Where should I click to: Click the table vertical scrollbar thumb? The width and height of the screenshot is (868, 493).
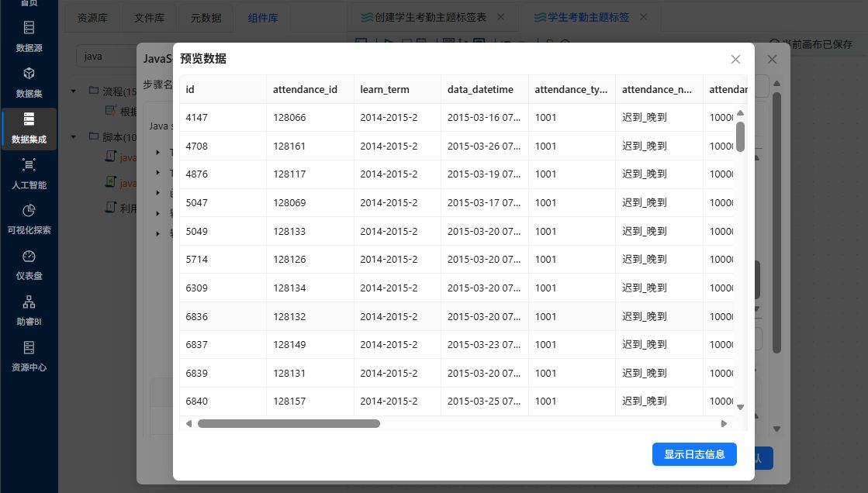point(740,136)
